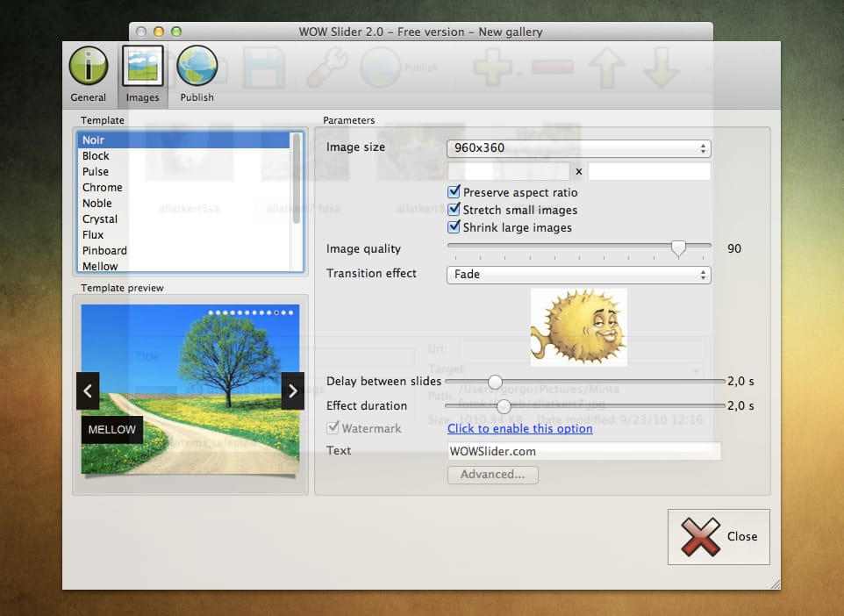Click the navigation dots in template preview
Viewport: 844px width, 616px height.
click(251, 312)
